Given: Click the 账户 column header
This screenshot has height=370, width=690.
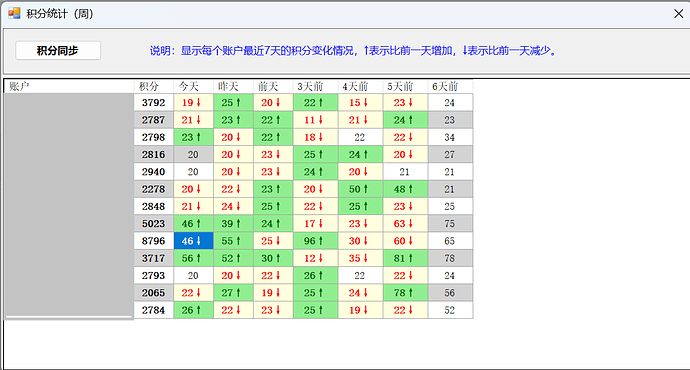Looking at the screenshot, I should pos(69,86).
